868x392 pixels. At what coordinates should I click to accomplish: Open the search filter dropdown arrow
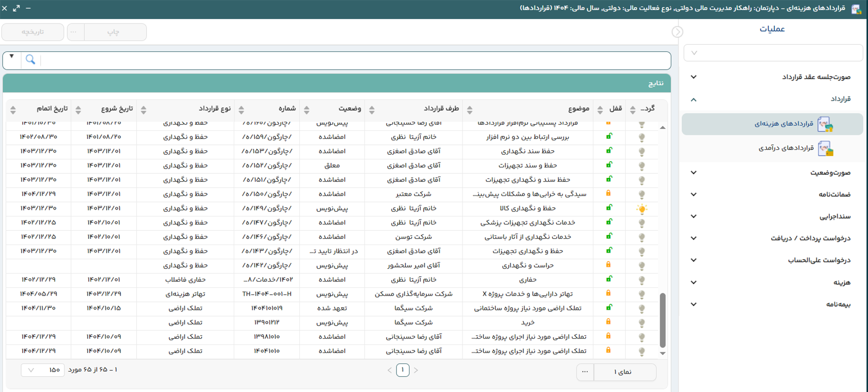pos(12,57)
